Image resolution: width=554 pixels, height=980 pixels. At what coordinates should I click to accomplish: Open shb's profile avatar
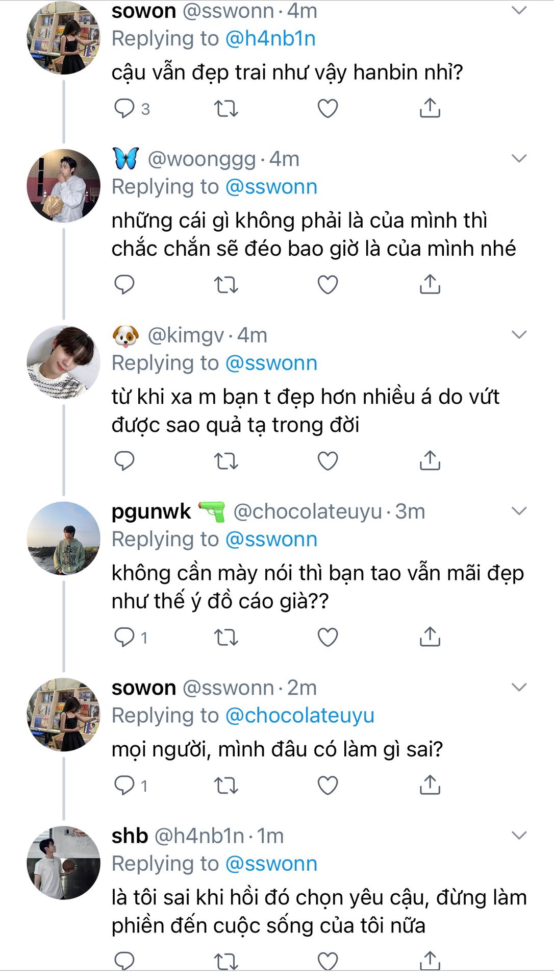pyautogui.click(x=63, y=863)
